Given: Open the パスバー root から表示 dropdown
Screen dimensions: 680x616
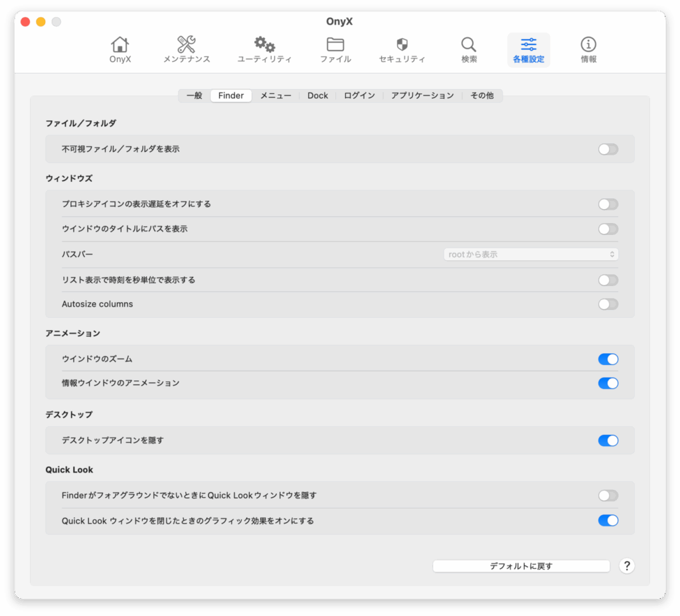Looking at the screenshot, I should click(531, 254).
